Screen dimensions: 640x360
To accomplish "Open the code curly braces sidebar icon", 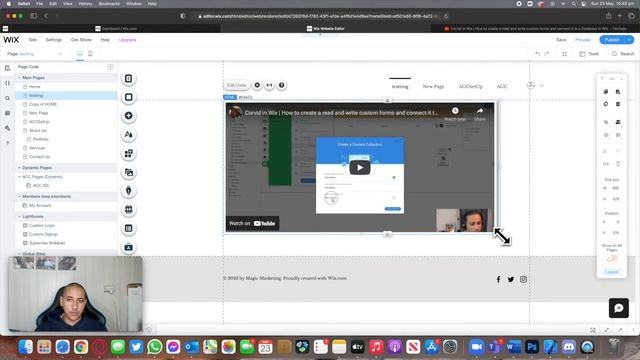I will tap(7, 83).
